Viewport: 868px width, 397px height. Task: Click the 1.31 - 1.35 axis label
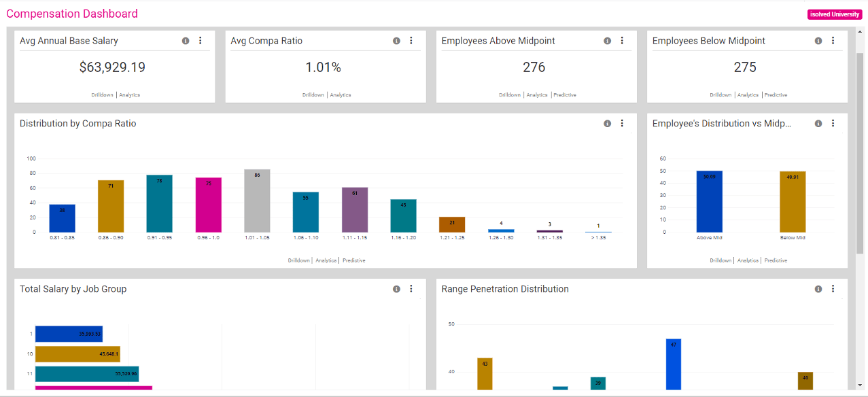point(550,238)
